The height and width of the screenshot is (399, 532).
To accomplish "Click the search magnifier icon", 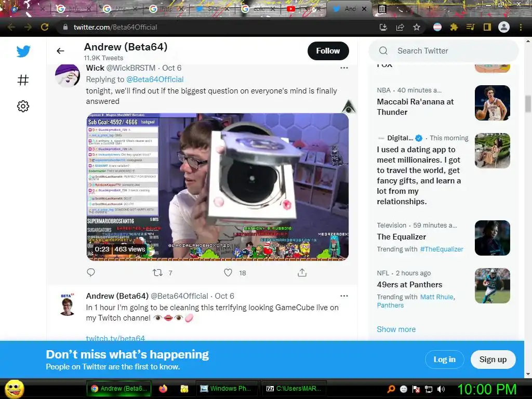I will point(383,51).
